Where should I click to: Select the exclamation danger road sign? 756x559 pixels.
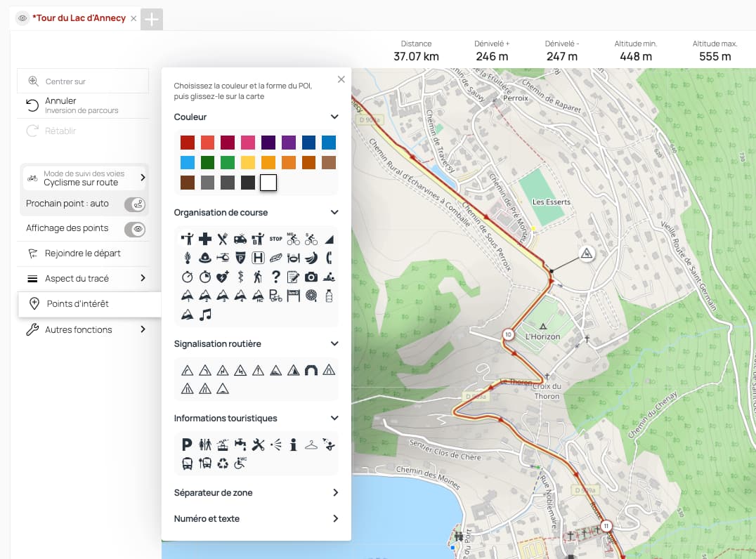pyautogui.click(x=258, y=370)
